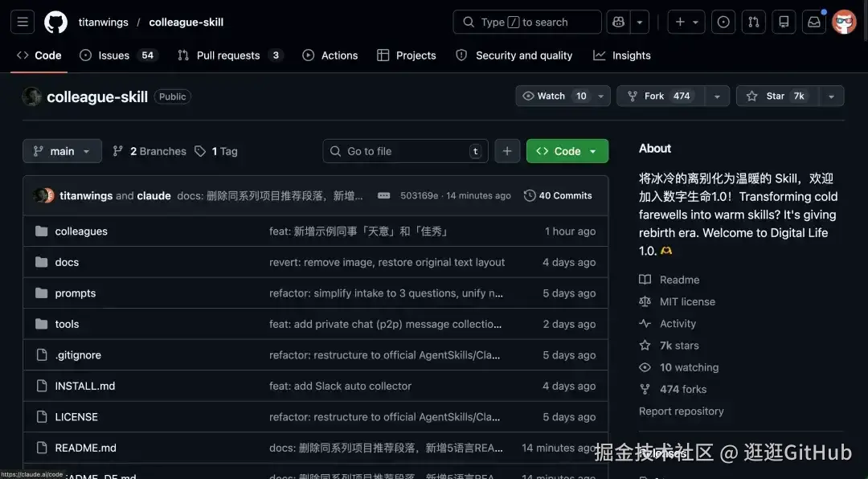Go to the titanwings owner page
Image resolution: width=868 pixels, height=479 pixels.
[103, 23]
